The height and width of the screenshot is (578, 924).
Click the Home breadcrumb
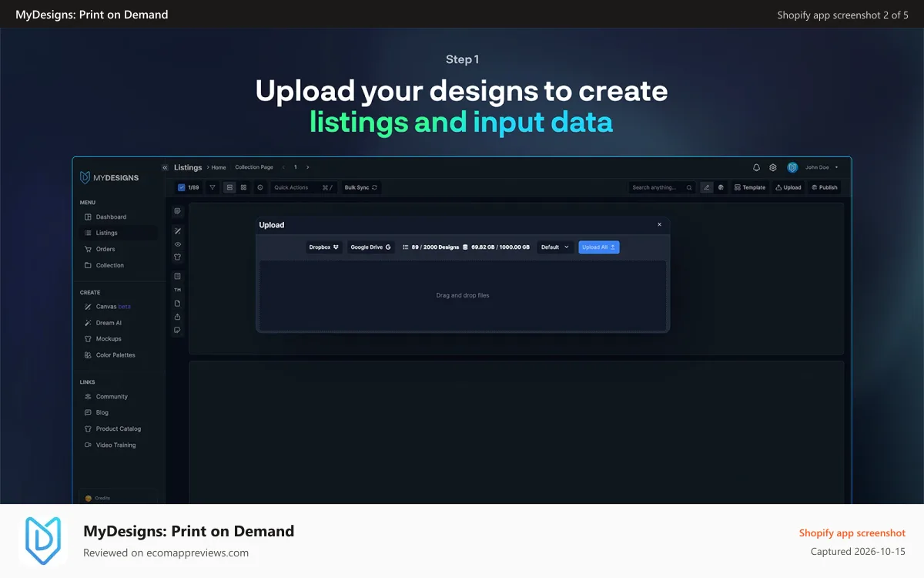(219, 167)
